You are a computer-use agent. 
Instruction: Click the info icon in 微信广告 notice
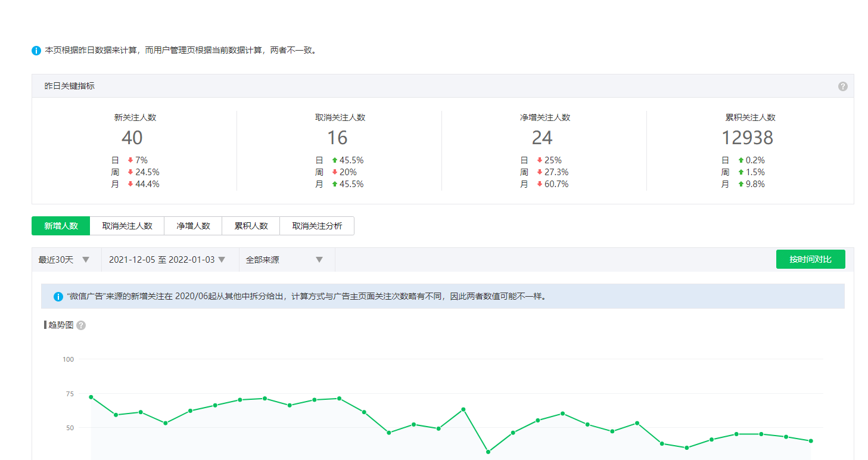(x=58, y=296)
